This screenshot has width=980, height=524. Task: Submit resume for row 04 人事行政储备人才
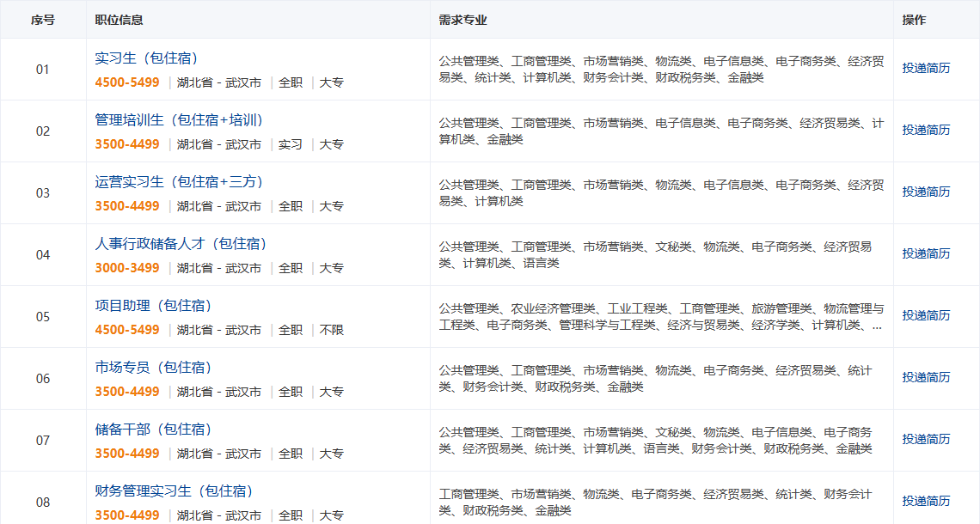[926, 254]
